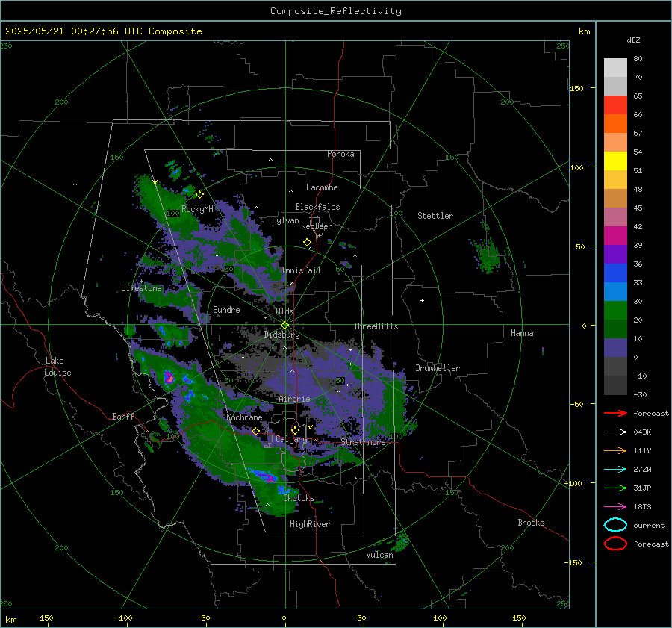The image size is (672, 628).
Task: Click the Calgary city label
Action: (291, 439)
